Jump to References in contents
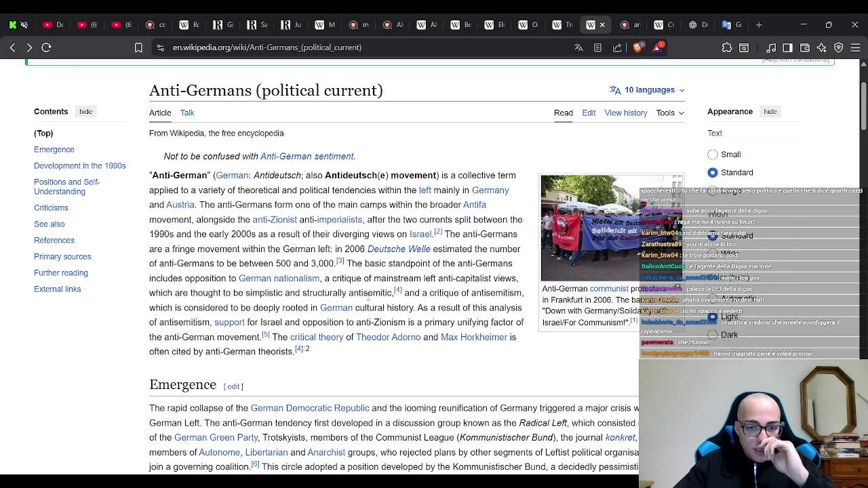 click(x=54, y=241)
